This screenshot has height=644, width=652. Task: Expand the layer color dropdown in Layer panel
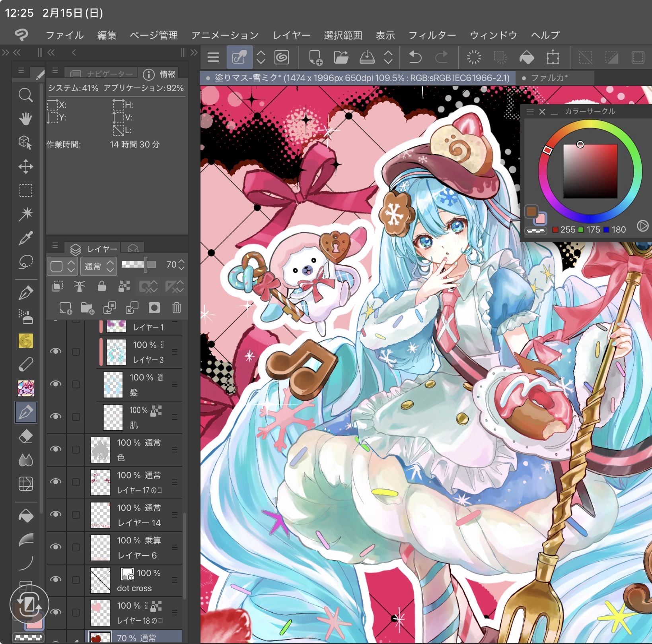click(62, 266)
